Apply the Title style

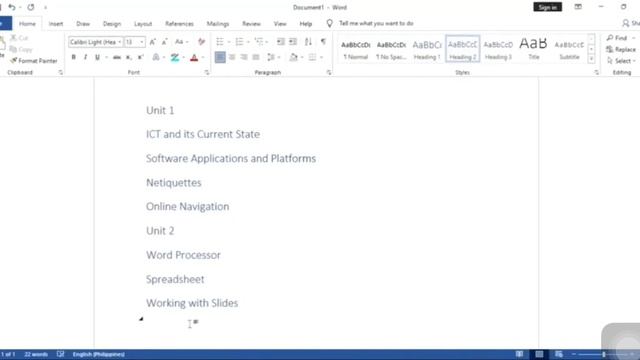click(533, 49)
